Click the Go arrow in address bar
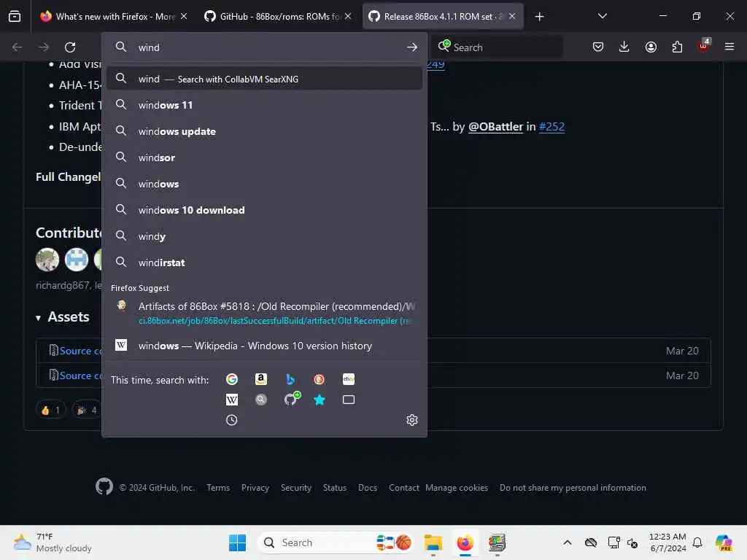The height and width of the screenshot is (560, 747). [x=412, y=47]
